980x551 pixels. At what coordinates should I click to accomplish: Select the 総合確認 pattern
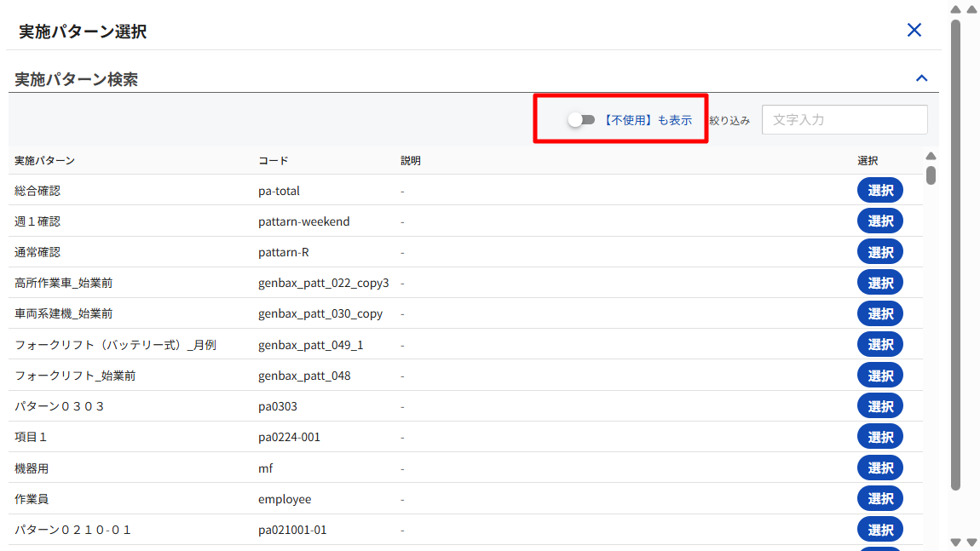(x=879, y=191)
